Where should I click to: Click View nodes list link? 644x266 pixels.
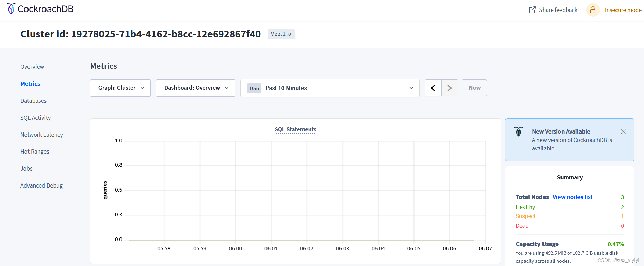coord(572,197)
